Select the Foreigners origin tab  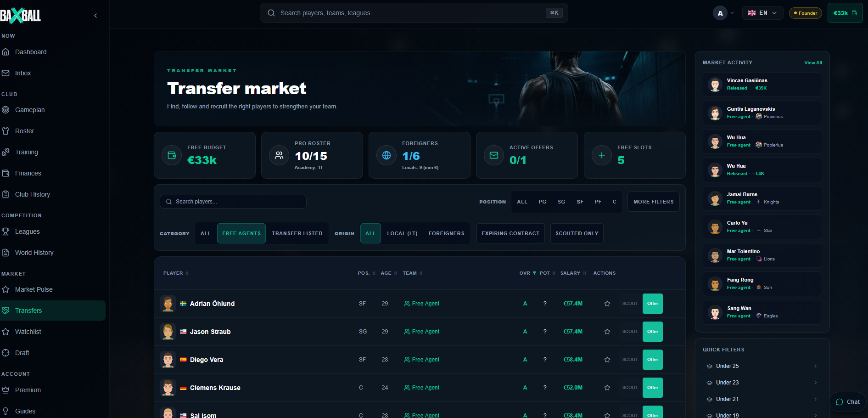point(446,233)
